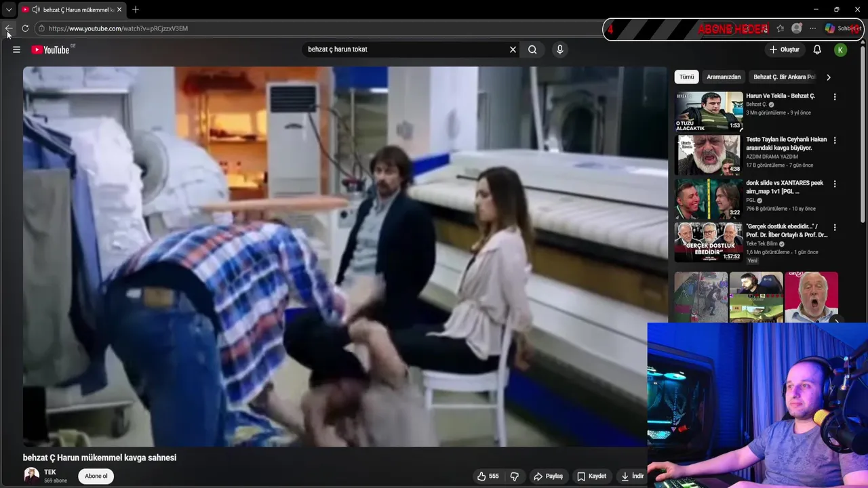Go to the YouTube home logo
Viewport: 868px width, 488px height.
[x=50, y=49]
